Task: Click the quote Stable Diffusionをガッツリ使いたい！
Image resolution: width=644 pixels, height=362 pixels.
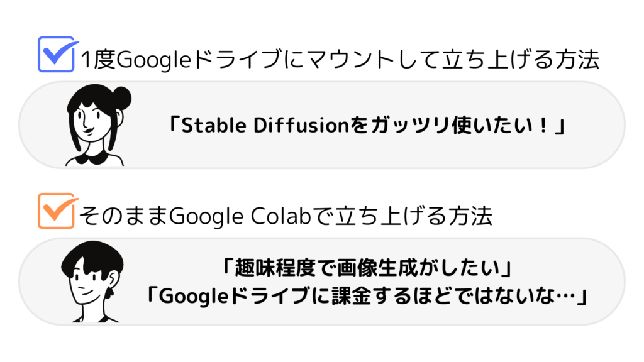Action: (367, 125)
